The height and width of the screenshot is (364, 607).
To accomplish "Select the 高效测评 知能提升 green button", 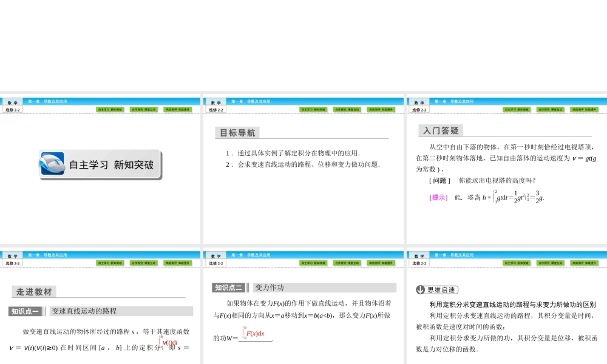I will click(178, 109).
